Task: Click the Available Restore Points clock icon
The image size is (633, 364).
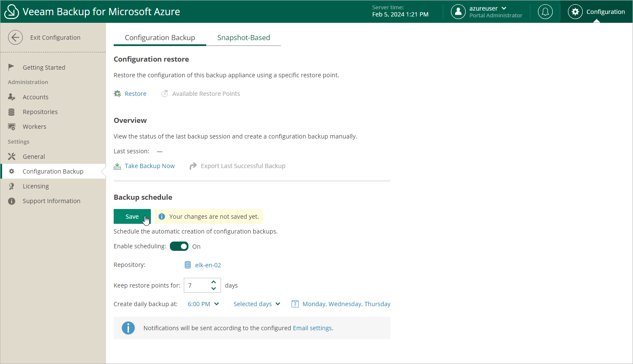Action: 165,94
